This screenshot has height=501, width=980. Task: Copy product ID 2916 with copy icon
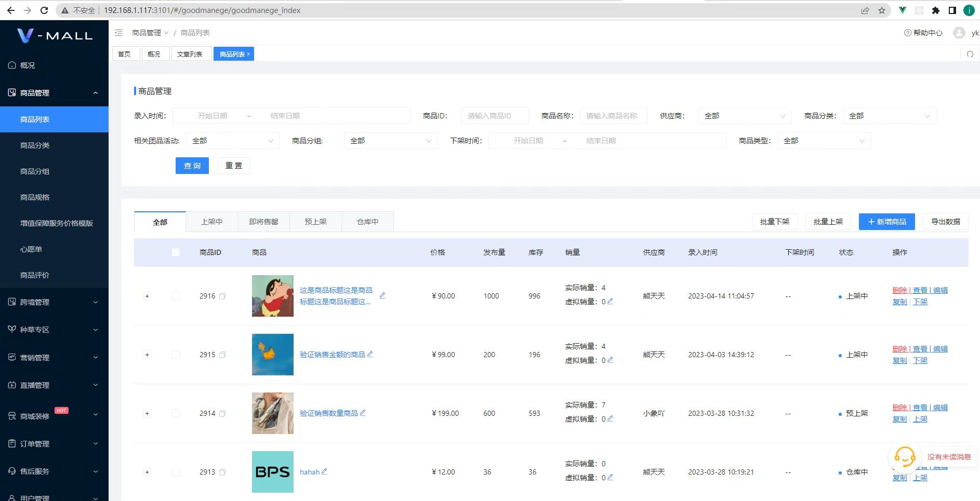coord(222,296)
